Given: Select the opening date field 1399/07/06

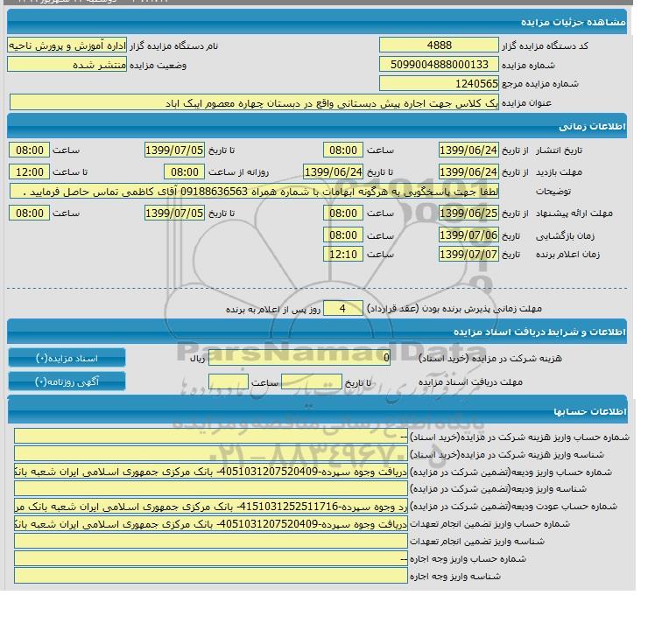Looking at the screenshot, I should pyautogui.click(x=468, y=234).
